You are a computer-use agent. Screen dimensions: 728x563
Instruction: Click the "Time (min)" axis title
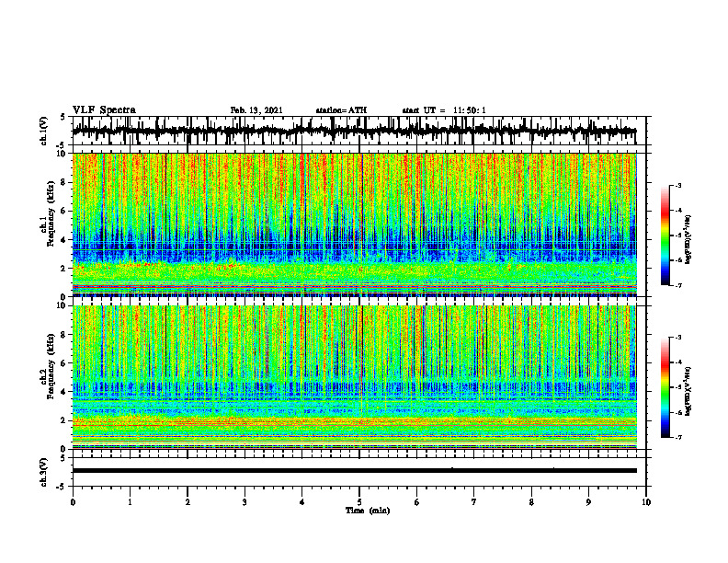[368, 511]
